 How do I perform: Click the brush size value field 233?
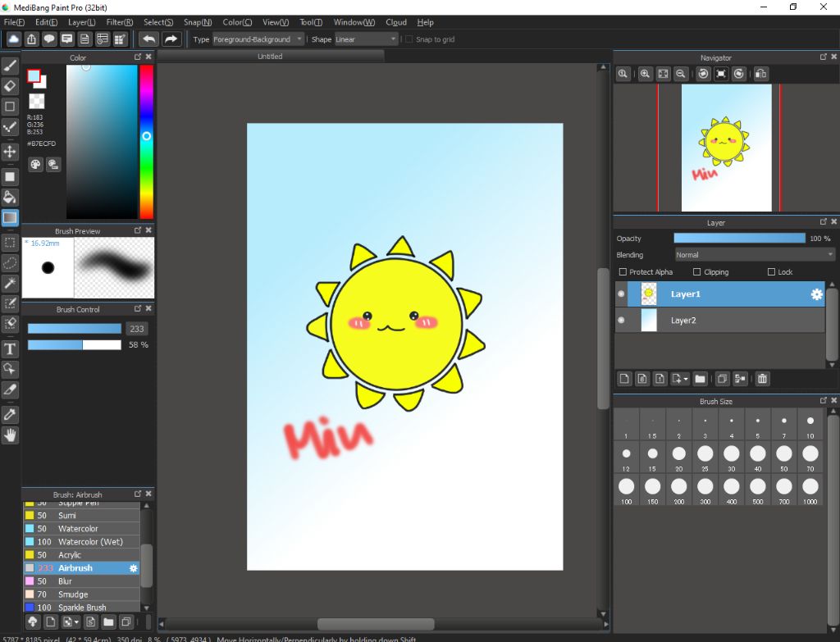click(x=137, y=329)
